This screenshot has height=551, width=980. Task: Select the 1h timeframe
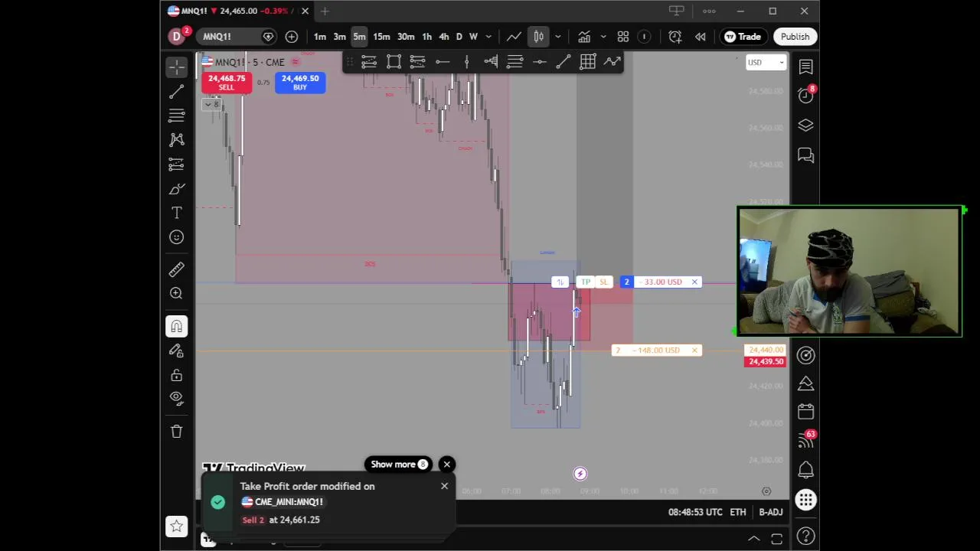pos(427,37)
